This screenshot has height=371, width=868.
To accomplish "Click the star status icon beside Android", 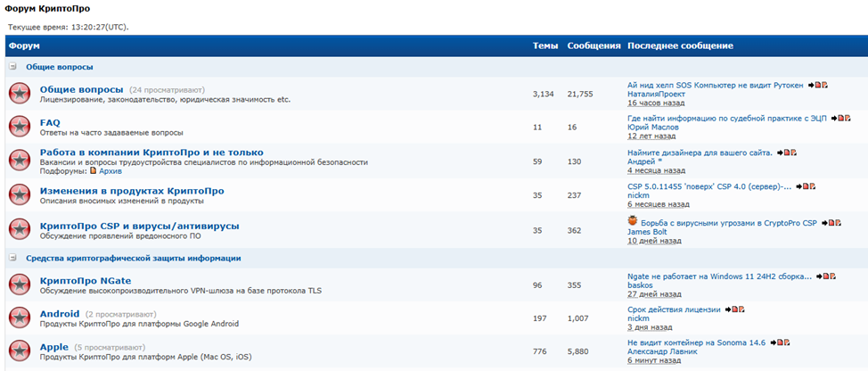I will pos(20,317).
